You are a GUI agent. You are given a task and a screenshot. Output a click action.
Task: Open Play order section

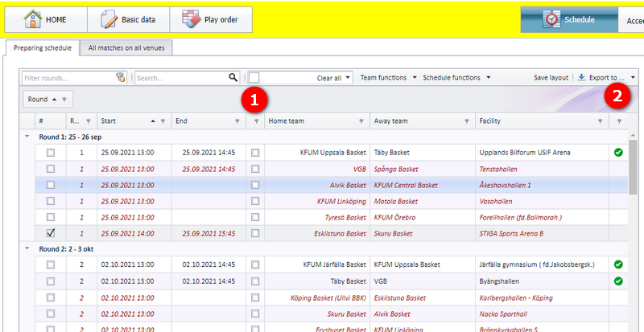pyautogui.click(x=211, y=20)
